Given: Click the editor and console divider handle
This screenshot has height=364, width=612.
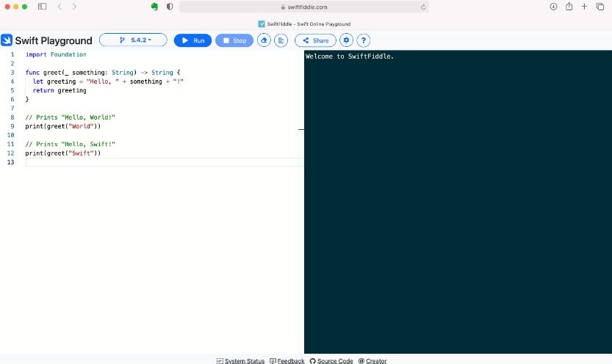Looking at the screenshot, I should click(x=301, y=129).
